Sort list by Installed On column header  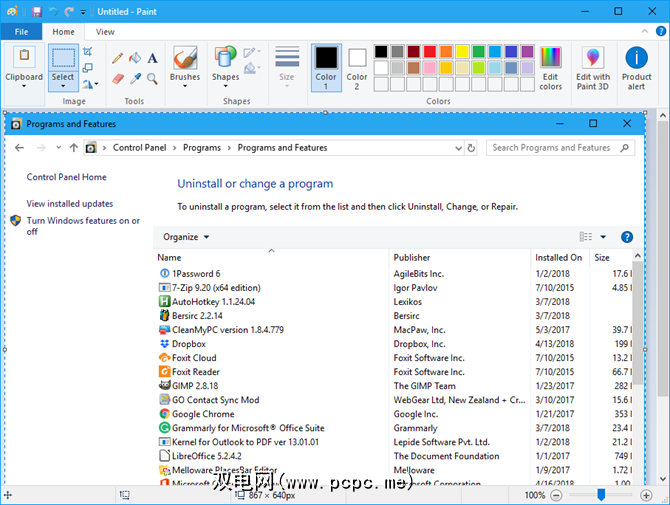pyautogui.click(x=558, y=258)
